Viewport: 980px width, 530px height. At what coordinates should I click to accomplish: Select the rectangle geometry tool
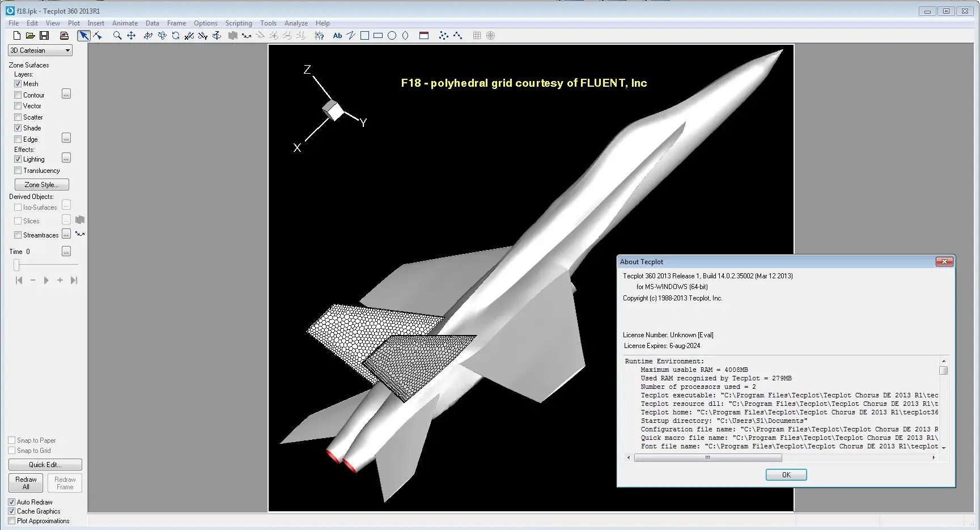tap(378, 35)
